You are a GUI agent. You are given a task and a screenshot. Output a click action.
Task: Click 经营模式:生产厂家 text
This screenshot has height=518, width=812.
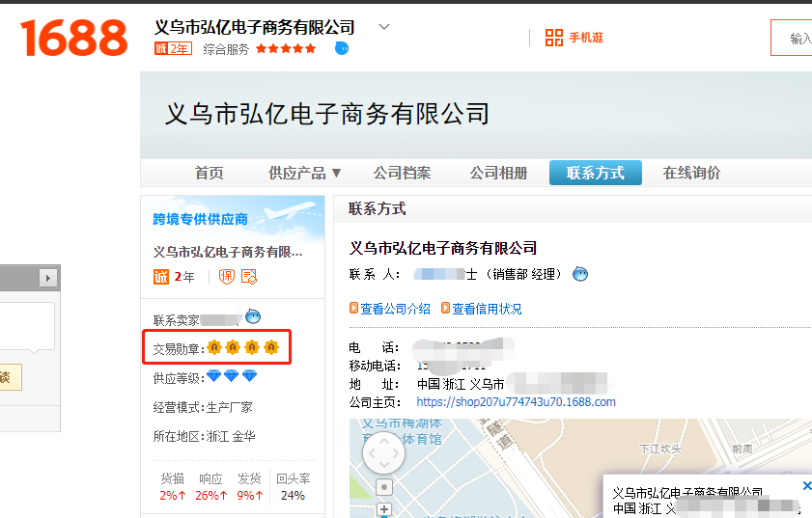pos(203,407)
